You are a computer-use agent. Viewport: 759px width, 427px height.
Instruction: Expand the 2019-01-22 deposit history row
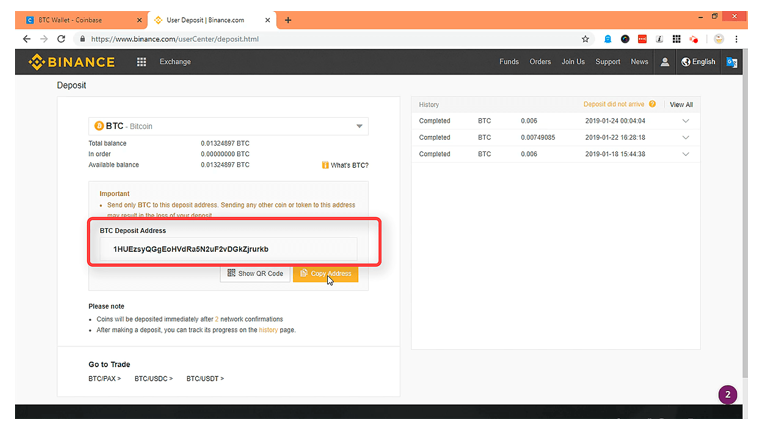[x=685, y=138]
